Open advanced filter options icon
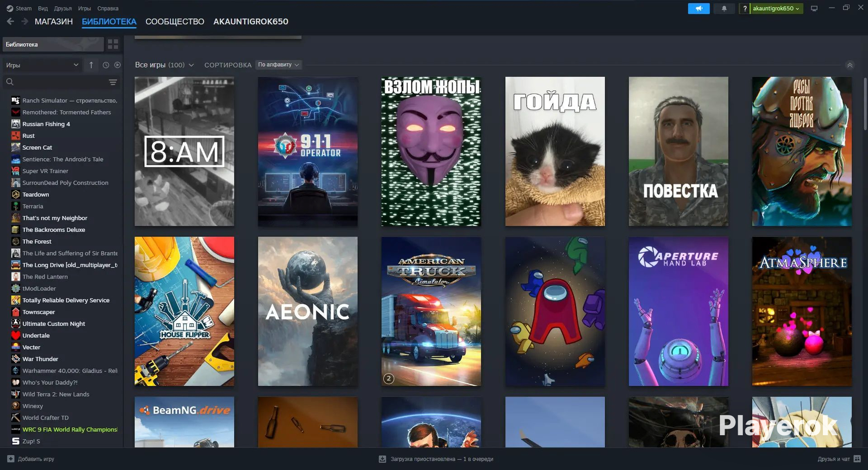 click(x=113, y=82)
